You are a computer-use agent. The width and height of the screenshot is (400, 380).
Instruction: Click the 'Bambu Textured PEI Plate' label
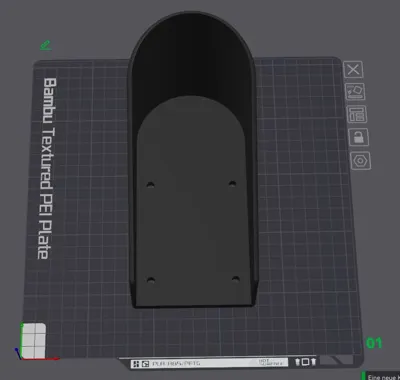click(x=46, y=168)
